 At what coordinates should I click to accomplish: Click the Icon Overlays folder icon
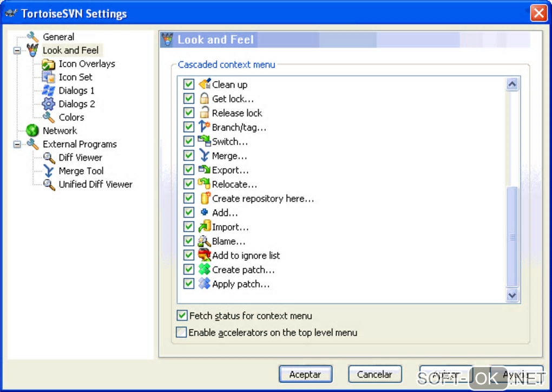click(48, 64)
